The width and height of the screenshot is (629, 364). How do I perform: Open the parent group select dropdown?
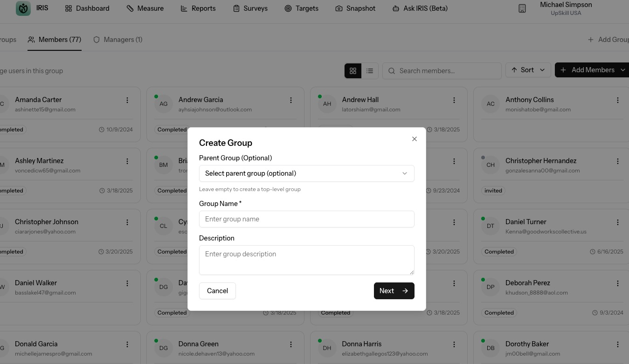(307, 173)
